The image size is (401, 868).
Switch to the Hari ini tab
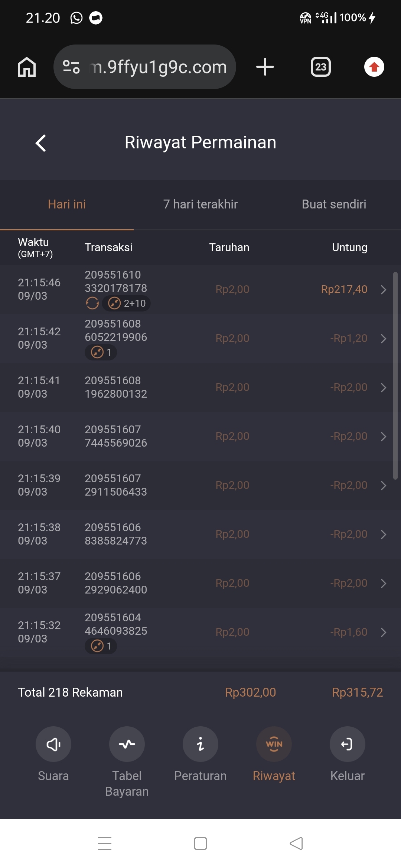[x=67, y=204]
